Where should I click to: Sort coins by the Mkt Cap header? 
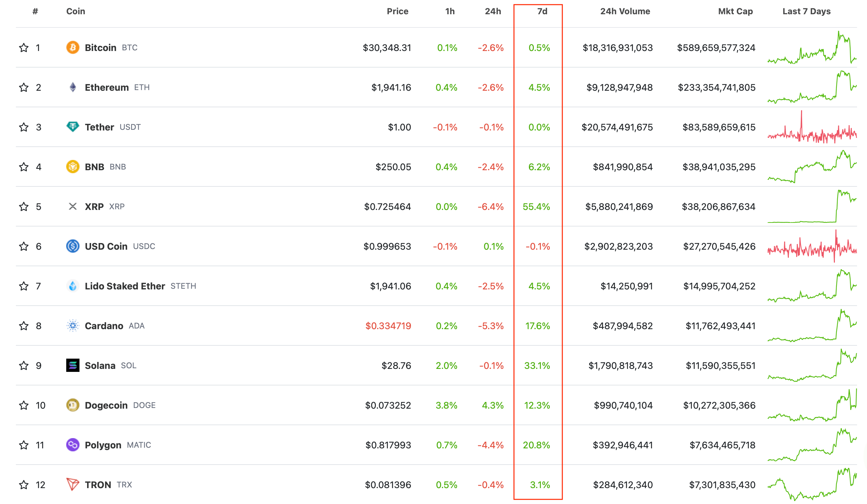pos(735,11)
